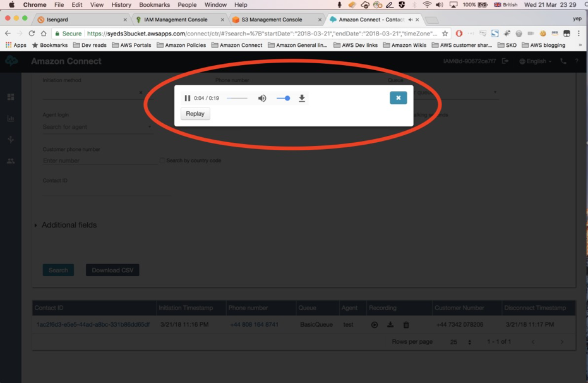Open the Apple menu

(11, 5)
